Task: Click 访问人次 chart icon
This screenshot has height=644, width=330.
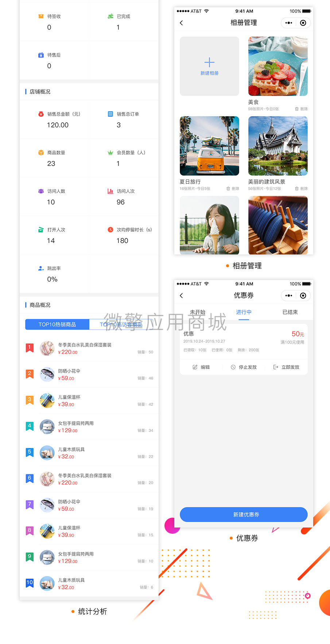Action: 110,191
